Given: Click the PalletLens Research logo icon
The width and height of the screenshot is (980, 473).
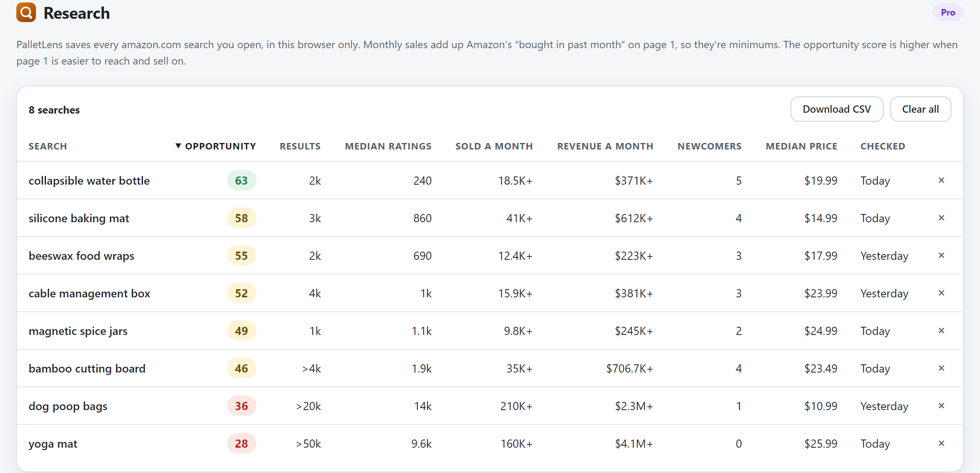Looking at the screenshot, I should click(26, 12).
